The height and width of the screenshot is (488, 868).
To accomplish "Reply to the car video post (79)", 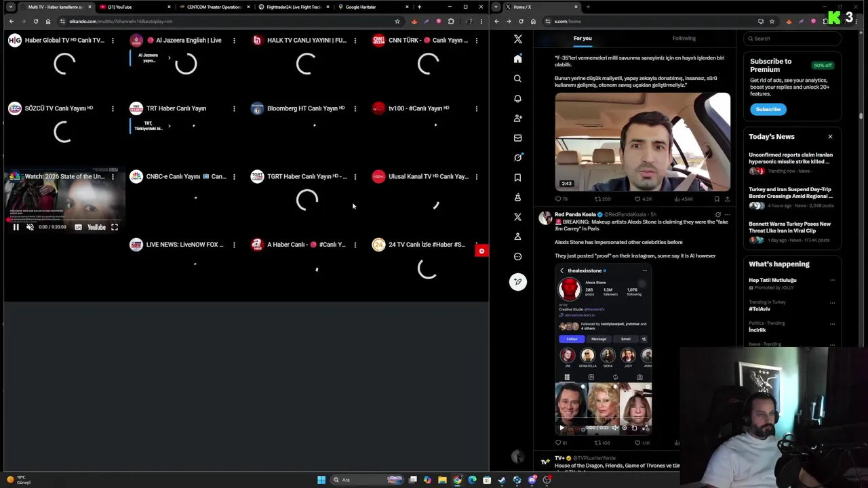I will [x=561, y=199].
